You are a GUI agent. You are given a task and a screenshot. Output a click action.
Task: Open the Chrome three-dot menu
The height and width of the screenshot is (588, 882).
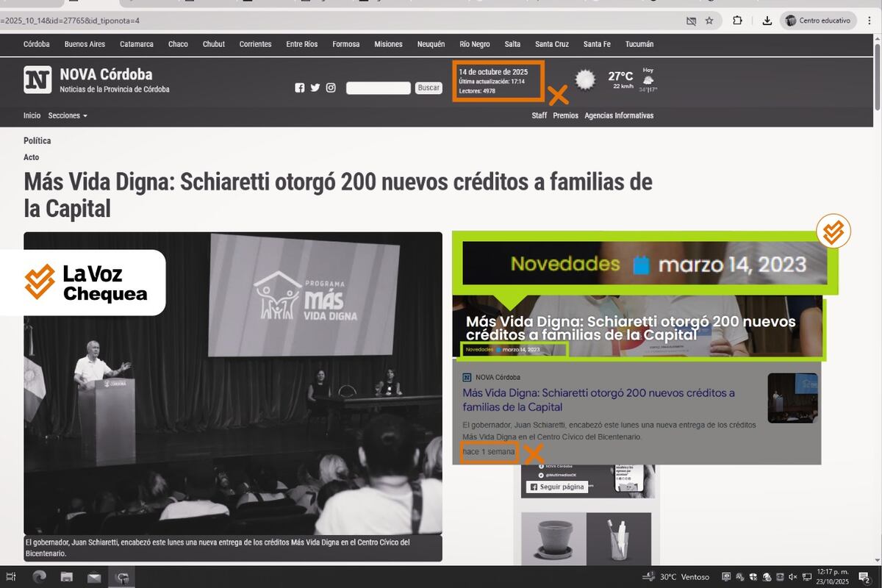(x=868, y=21)
